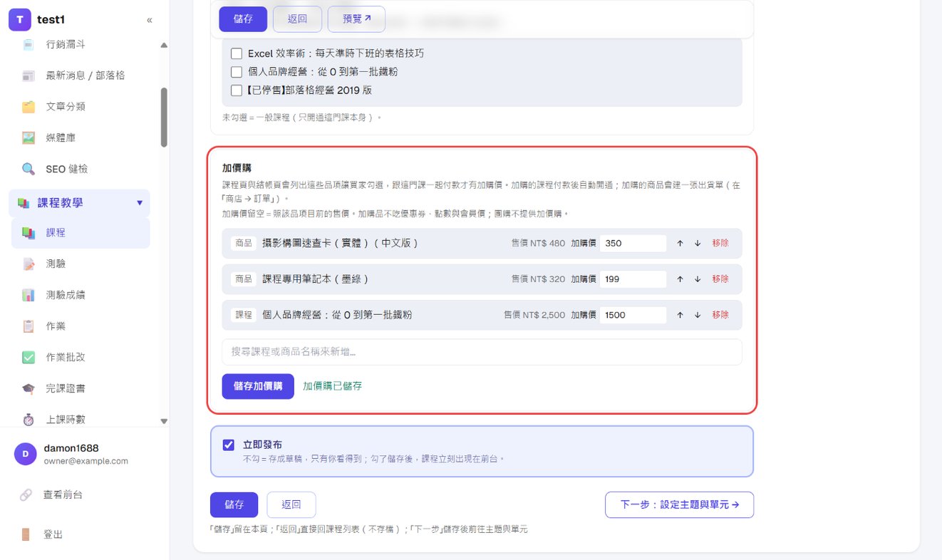Uncheck the 立即發布 checkbox

(x=229, y=445)
